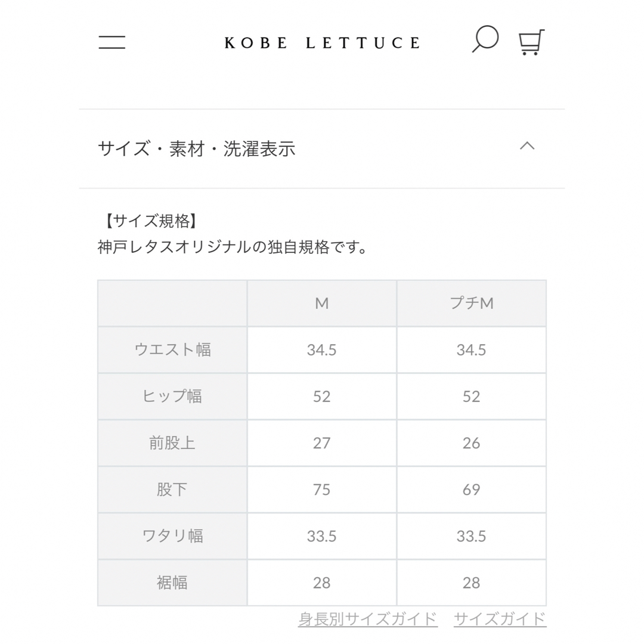Click the 裾幅 row label

(172, 583)
